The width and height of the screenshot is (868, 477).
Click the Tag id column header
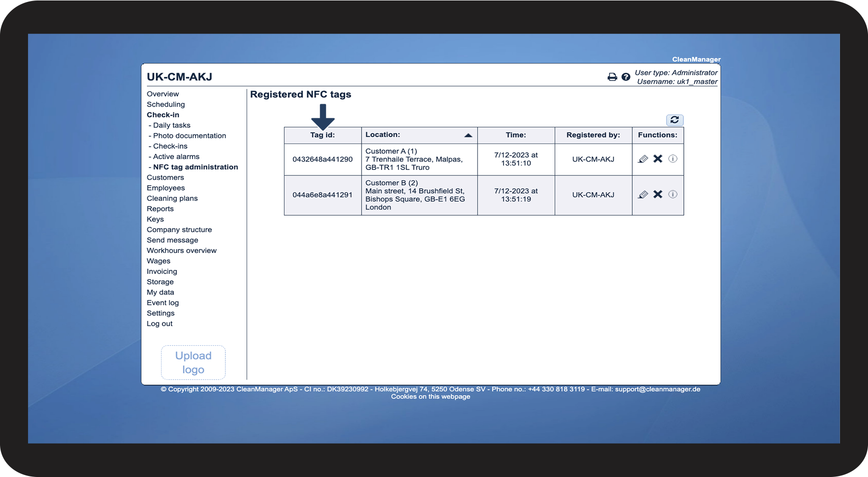point(322,135)
